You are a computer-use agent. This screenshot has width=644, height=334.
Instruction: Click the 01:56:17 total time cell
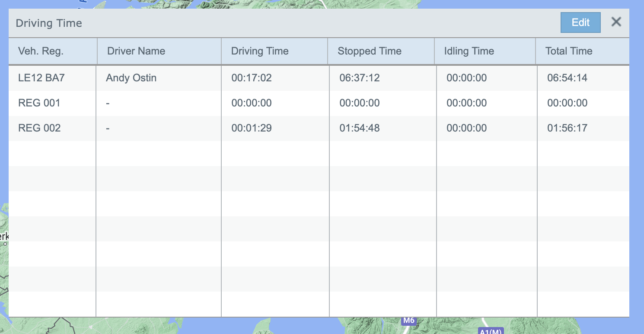(x=567, y=128)
